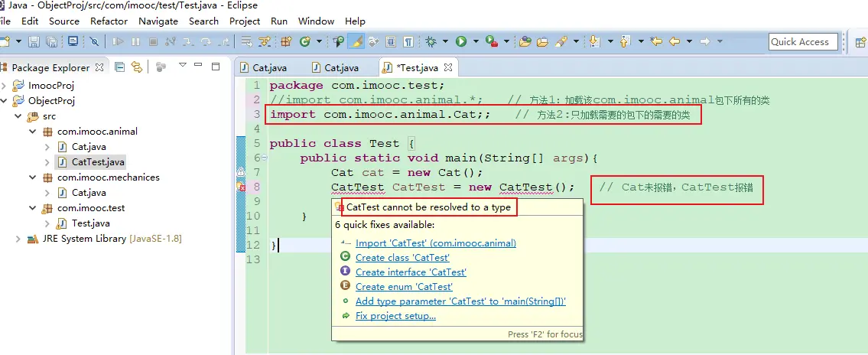The height and width of the screenshot is (355, 868).
Task: Toggle Mark Occurrences highlighter in toolbar
Action: pyautogui.click(x=356, y=41)
